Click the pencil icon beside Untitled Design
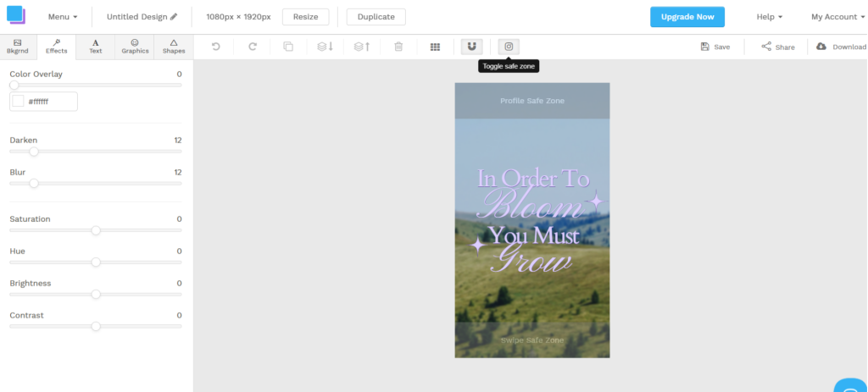This screenshot has width=868, height=392. tap(174, 17)
